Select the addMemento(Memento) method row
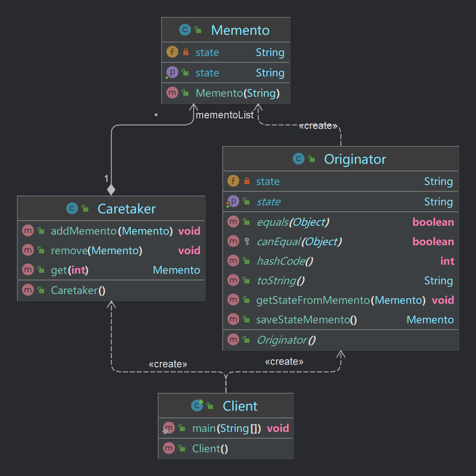The image size is (476, 476). point(112,231)
